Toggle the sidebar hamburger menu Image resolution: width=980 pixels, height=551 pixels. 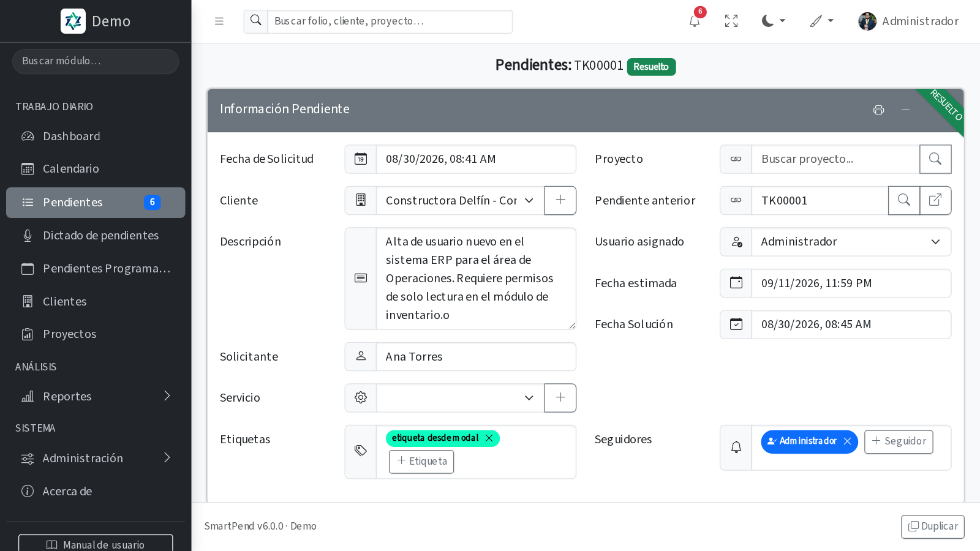tap(219, 21)
